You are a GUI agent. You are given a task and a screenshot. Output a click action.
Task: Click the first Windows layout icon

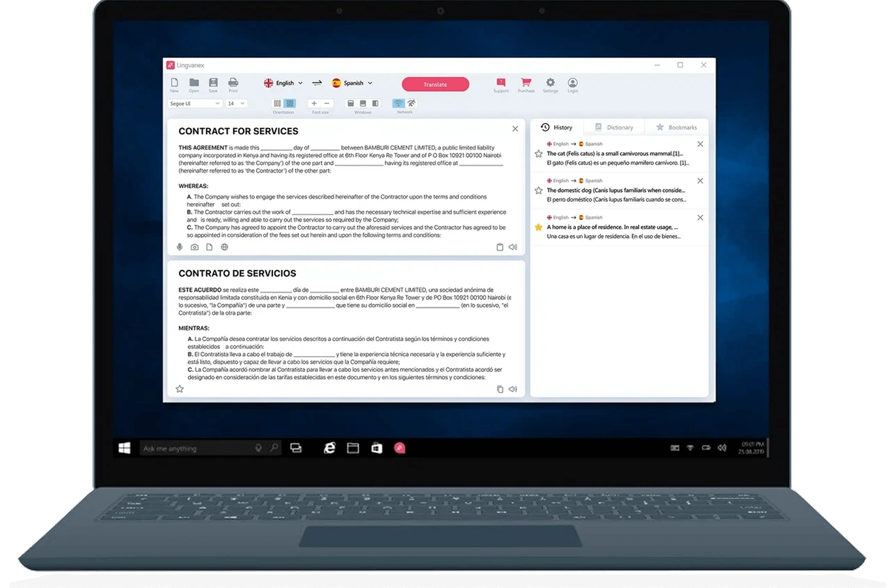tap(351, 103)
